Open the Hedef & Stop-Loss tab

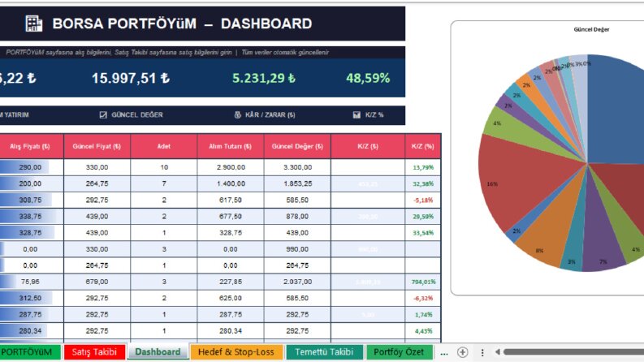click(236, 352)
